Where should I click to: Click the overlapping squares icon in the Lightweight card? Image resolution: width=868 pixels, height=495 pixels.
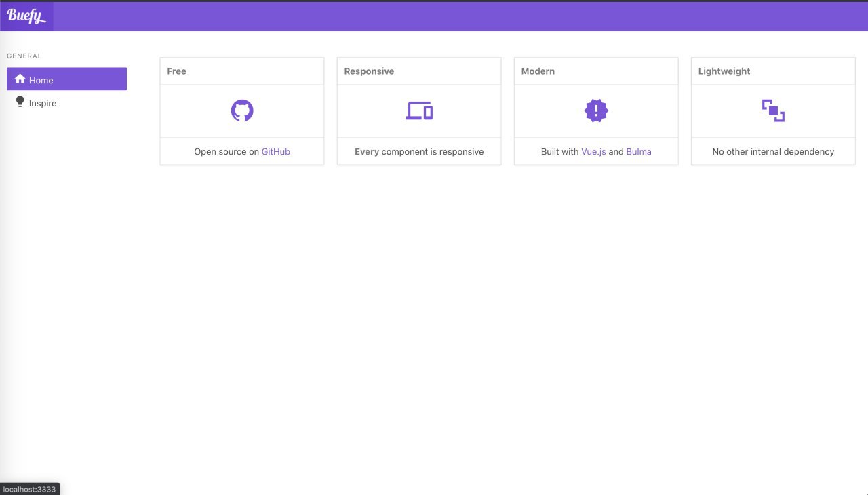[x=773, y=111]
